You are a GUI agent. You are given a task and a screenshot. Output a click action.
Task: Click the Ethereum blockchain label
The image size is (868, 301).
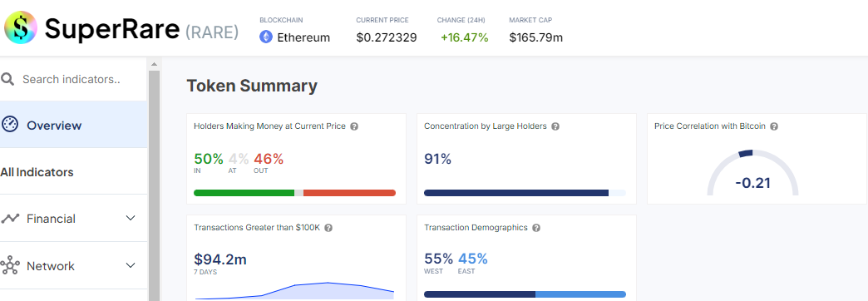(x=303, y=37)
